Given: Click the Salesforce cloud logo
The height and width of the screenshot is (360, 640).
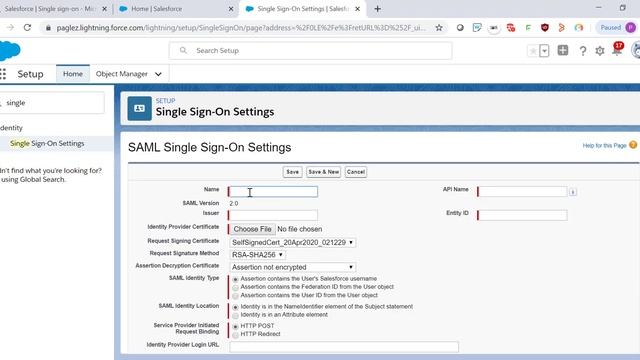Looking at the screenshot, I should click(10, 51).
